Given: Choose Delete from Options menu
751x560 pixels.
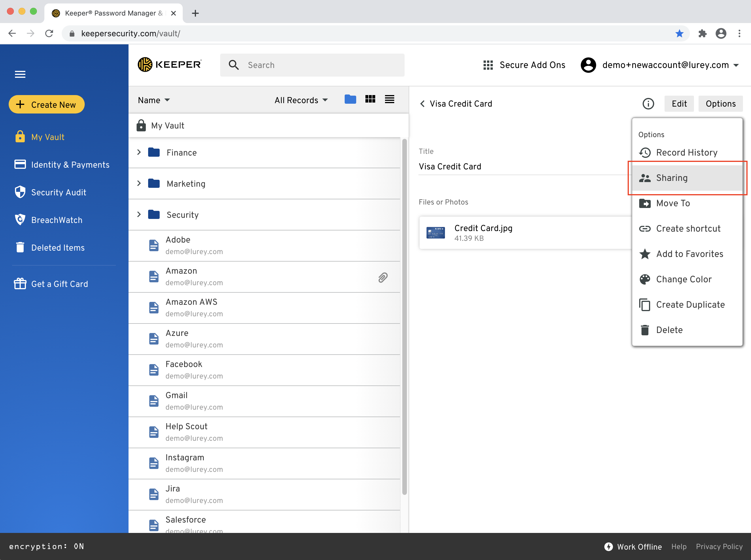Looking at the screenshot, I should (x=687, y=330).
